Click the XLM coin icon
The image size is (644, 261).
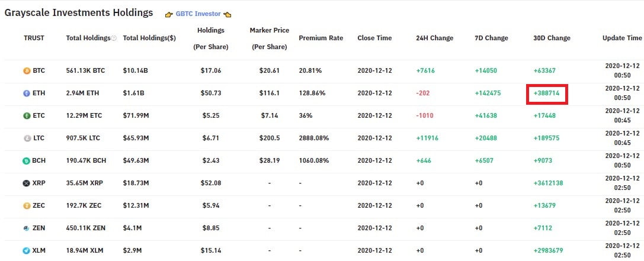(x=27, y=251)
